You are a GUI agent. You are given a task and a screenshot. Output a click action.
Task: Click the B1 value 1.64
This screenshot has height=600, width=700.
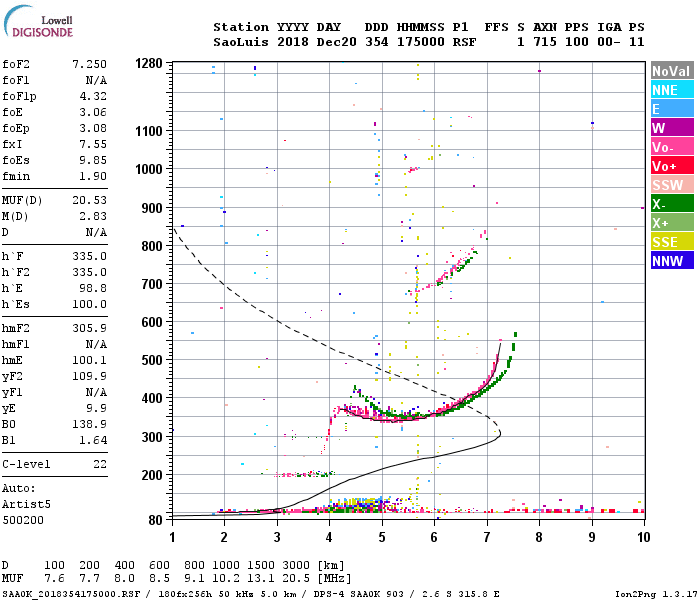pyautogui.click(x=93, y=441)
